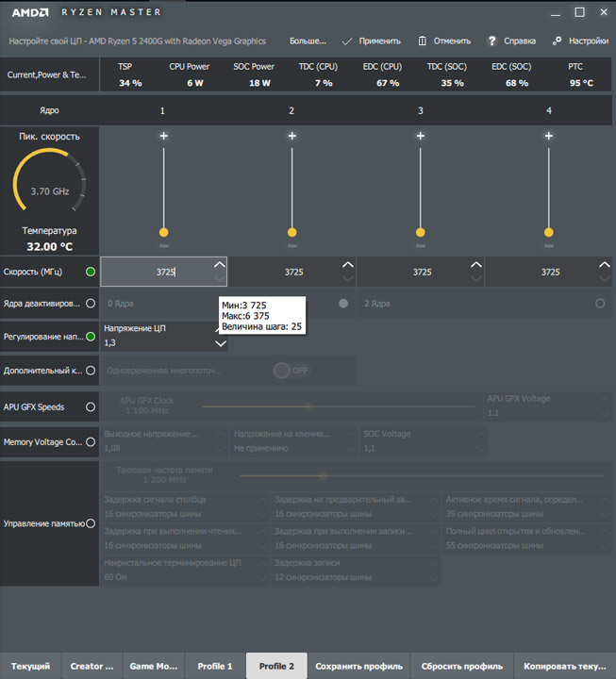Click Сохранить профиль button

click(x=358, y=666)
